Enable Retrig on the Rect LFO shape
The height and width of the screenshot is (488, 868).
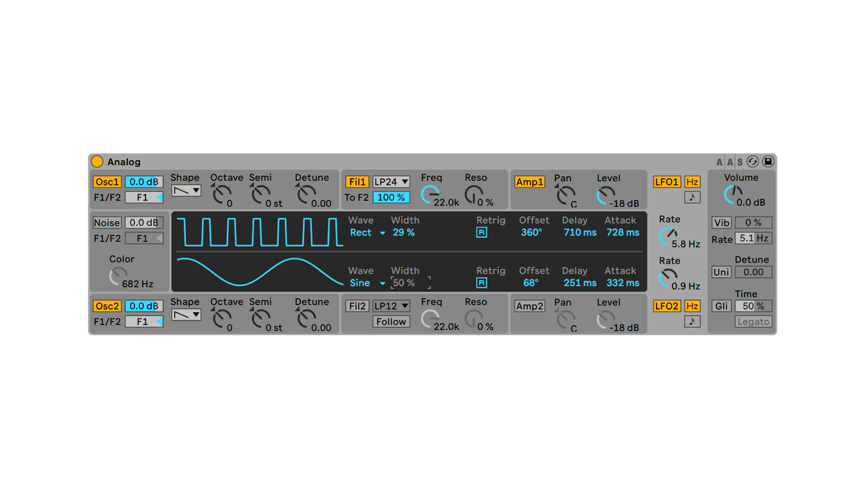pyautogui.click(x=481, y=232)
